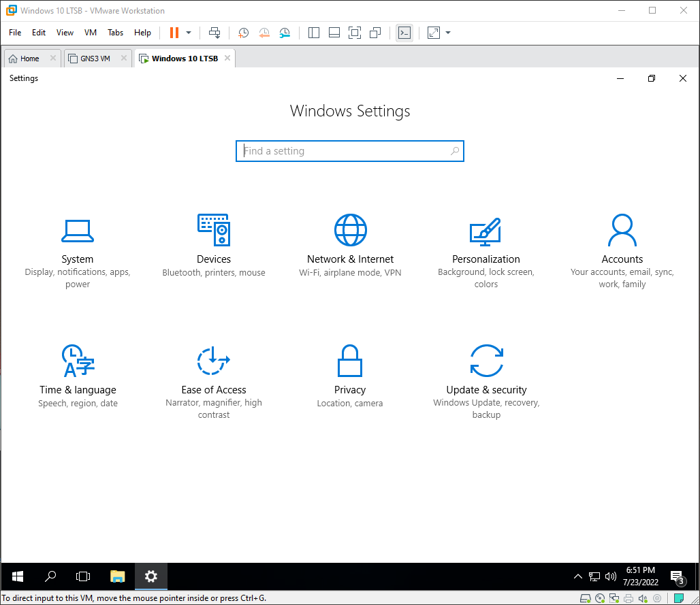Minimize the Settings window
Screen dimensions: 700x605
620,78
